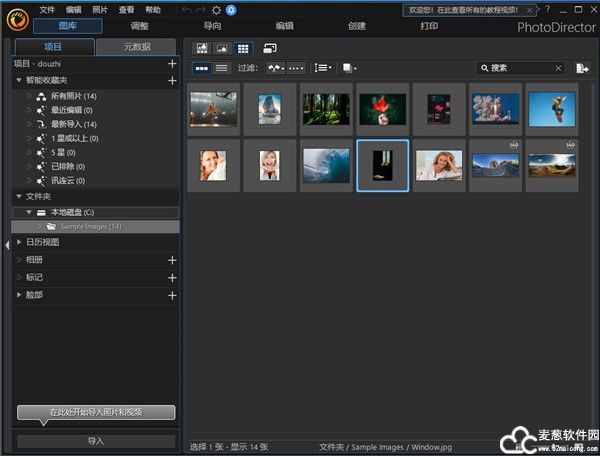
Task: Switch to the grid browser view mode icon
Action: pyautogui.click(x=243, y=48)
